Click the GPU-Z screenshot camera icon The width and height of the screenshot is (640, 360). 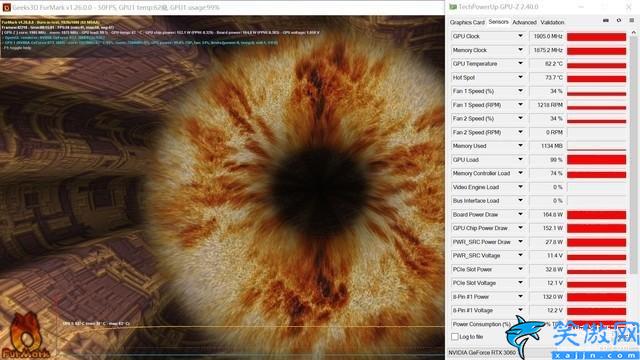[x=606, y=20]
